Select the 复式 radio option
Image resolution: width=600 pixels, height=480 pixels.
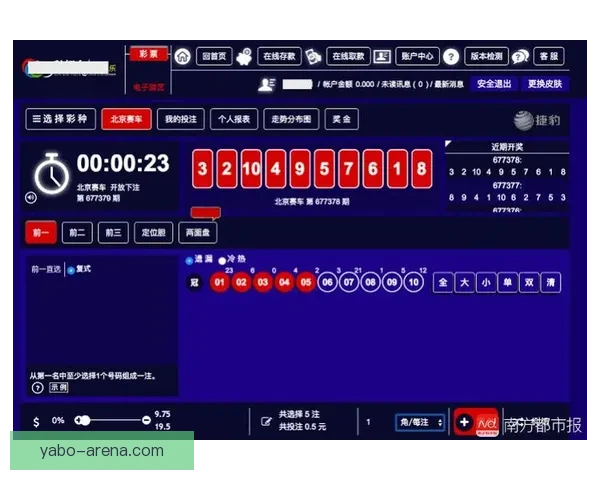pyautogui.click(x=71, y=271)
